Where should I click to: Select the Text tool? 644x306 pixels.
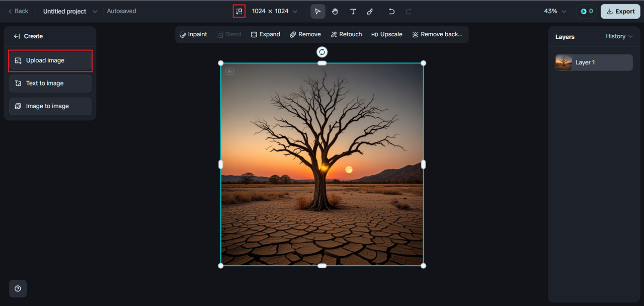tap(353, 11)
